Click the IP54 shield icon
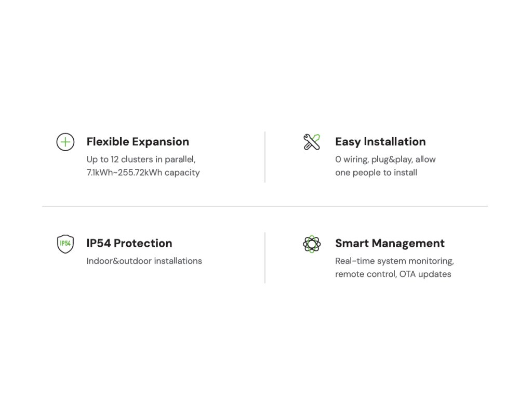The image size is (532, 399). 65,244
